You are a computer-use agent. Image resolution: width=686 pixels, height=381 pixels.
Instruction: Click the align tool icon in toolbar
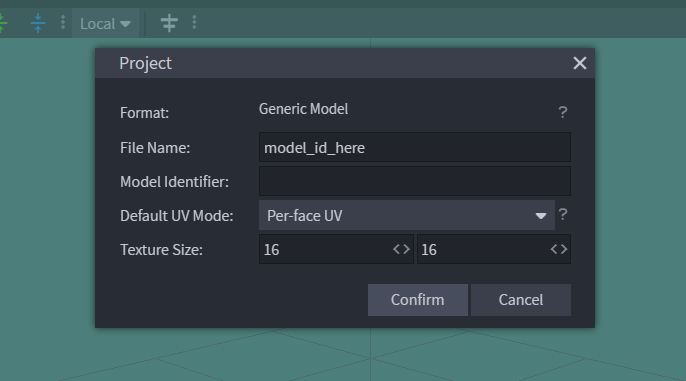[x=169, y=23]
